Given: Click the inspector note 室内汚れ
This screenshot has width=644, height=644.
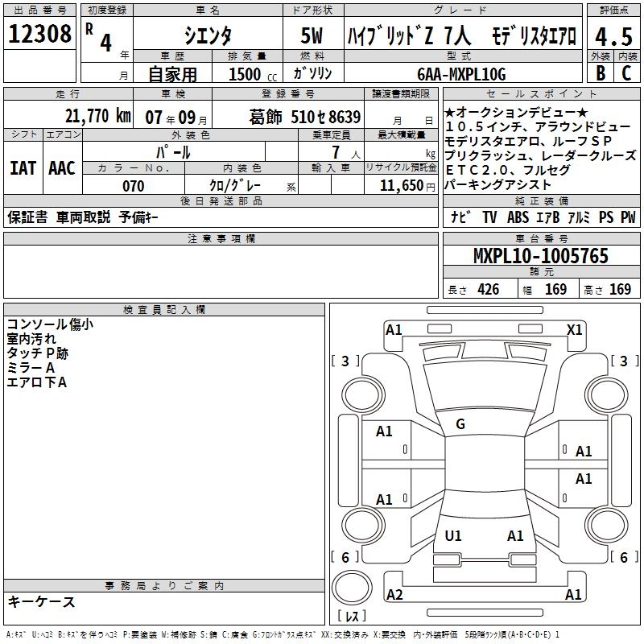Looking at the screenshot, I should (x=31, y=339).
